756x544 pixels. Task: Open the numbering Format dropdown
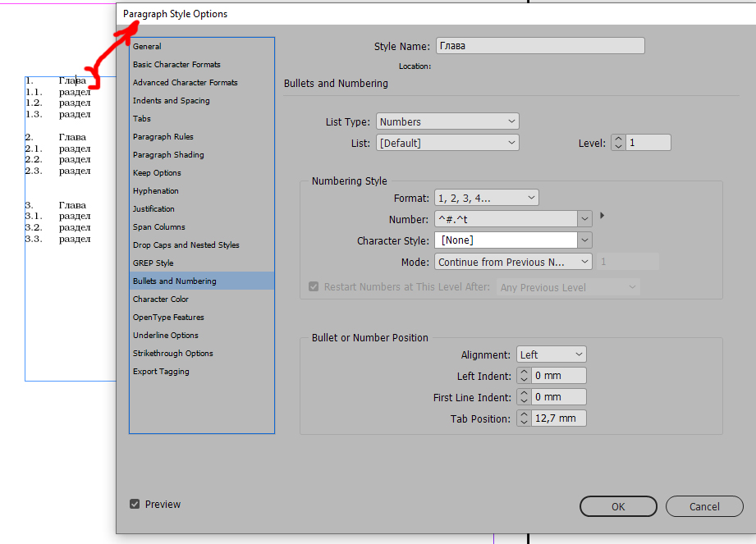pos(487,198)
